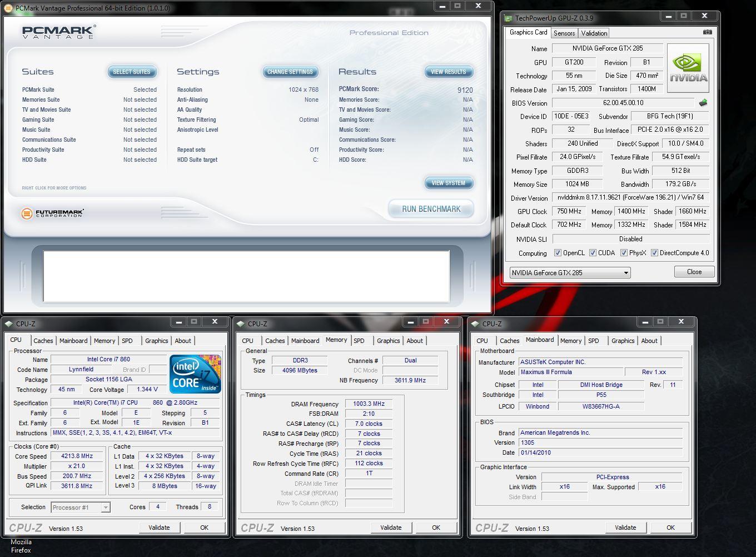
Task: Click the GPU-Z screenshot camera icon
Action: (x=707, y=32)
